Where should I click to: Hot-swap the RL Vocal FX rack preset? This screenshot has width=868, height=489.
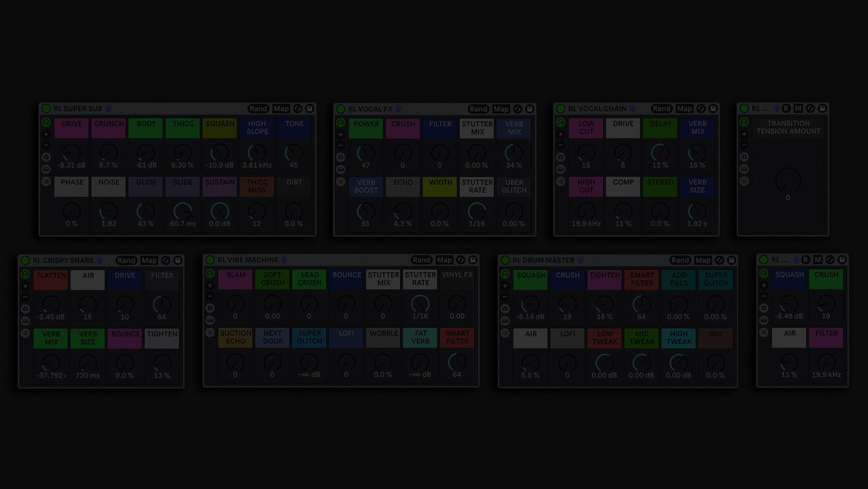coord(518,109)
